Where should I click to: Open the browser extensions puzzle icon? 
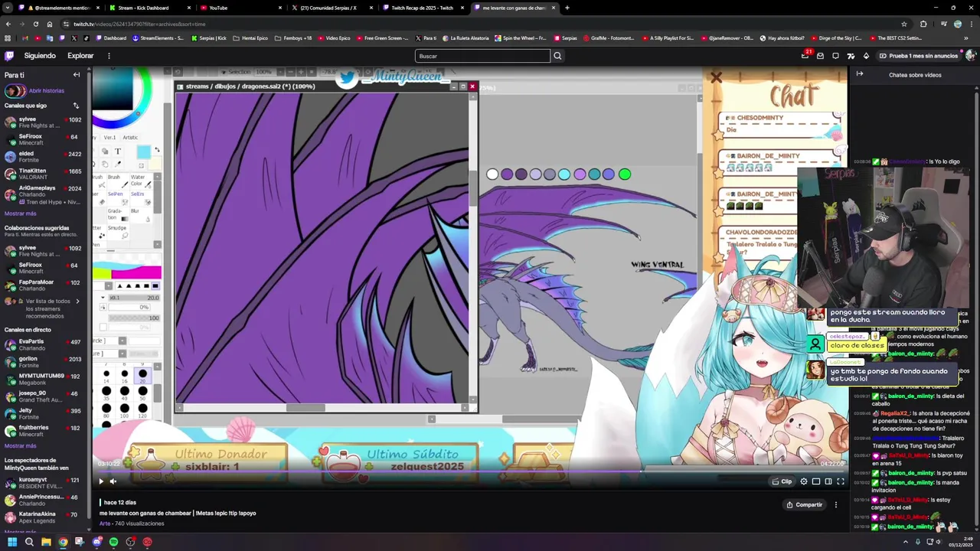923,24
